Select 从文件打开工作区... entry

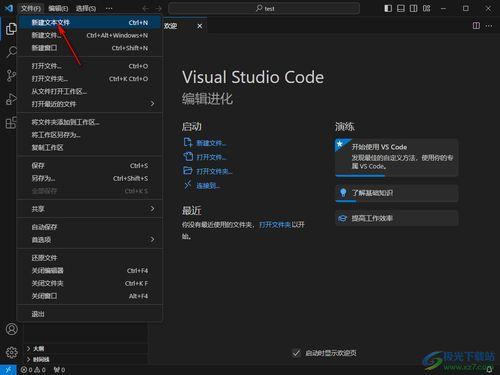(x=89, y=91)
